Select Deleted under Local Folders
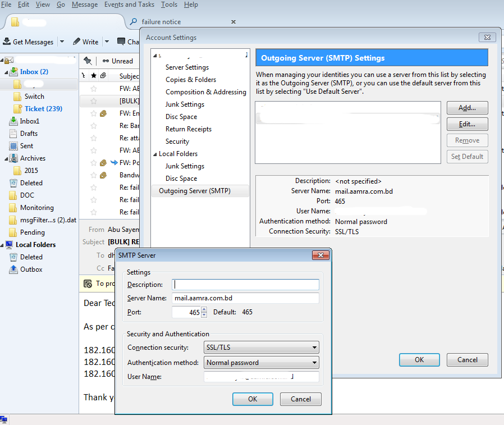This screenshot has height=425, width=504. [31, 257]
